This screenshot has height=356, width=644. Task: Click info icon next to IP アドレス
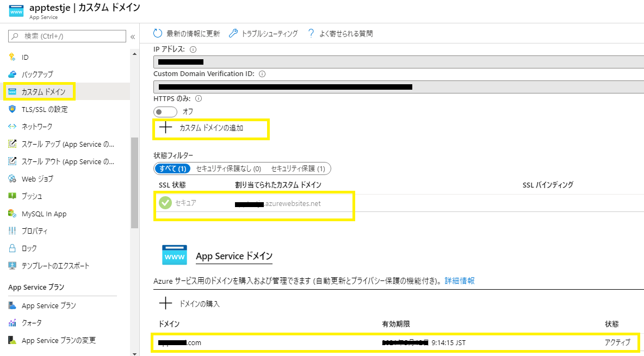click(x=193, y=49)
